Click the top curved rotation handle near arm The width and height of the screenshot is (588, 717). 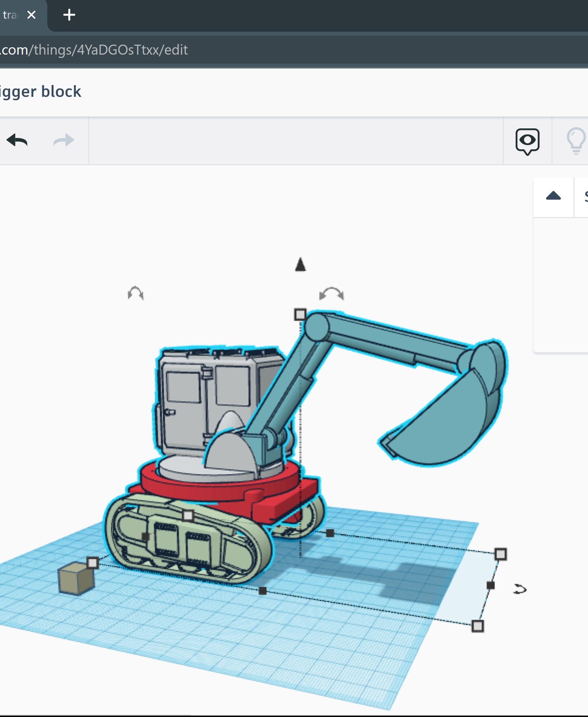[x=332, y=294]
